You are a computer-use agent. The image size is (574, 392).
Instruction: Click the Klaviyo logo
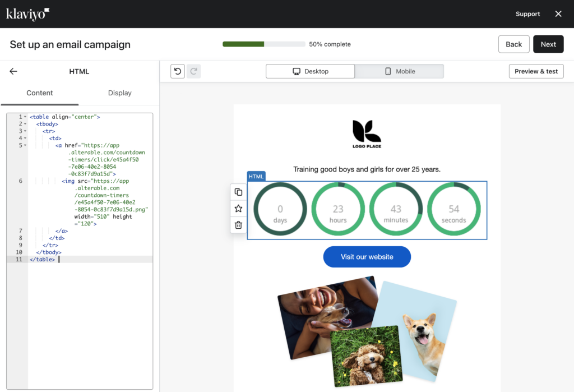point(28,14)
